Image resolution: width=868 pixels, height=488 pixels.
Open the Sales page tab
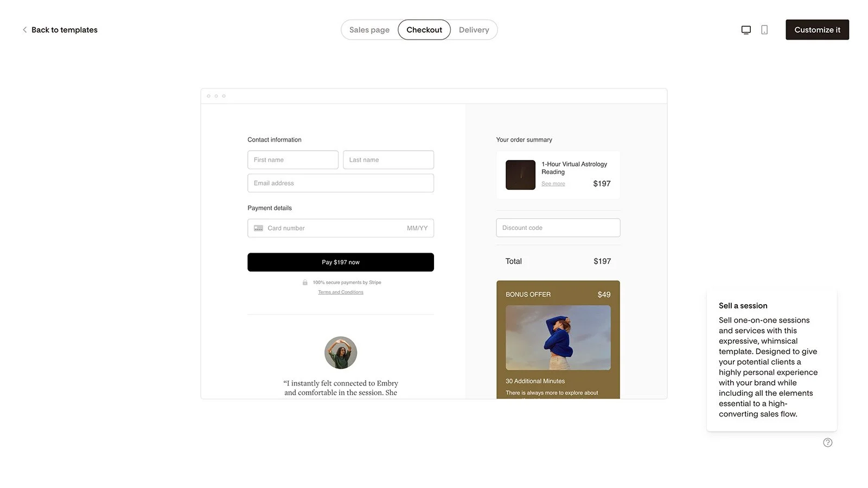369,30
